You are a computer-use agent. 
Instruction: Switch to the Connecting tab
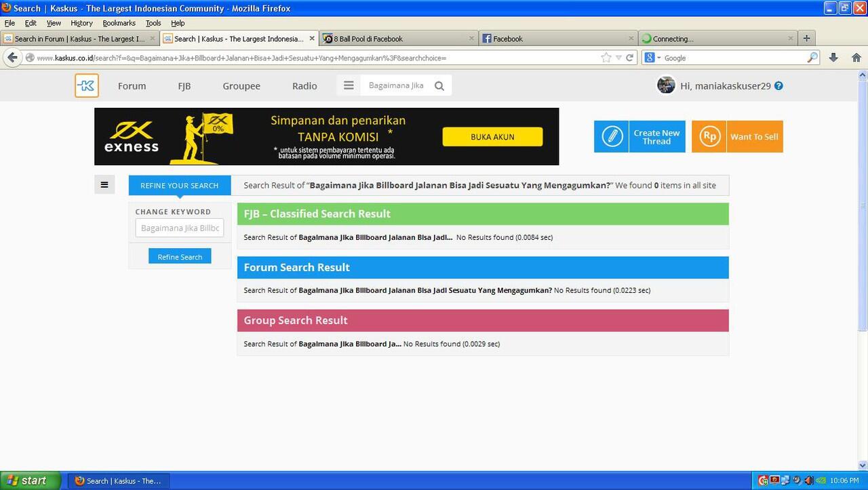[717, 39]
